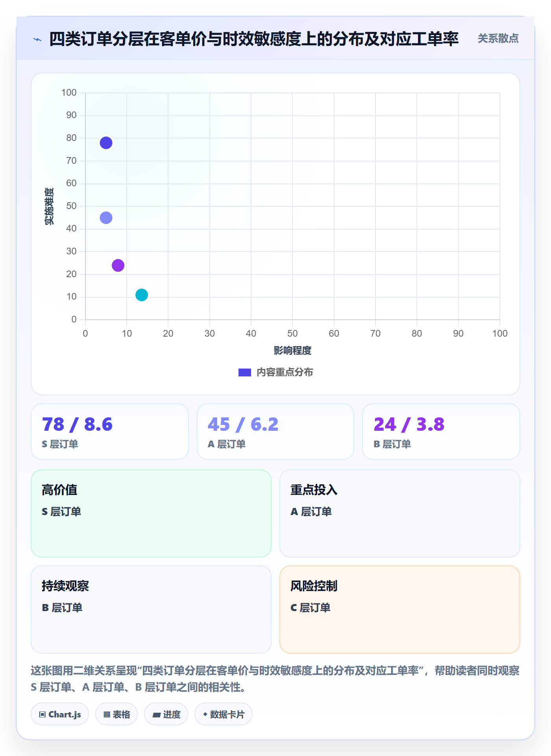
Task: Select the 持续观察 quadrant card
Action: [x=151, y=610]
